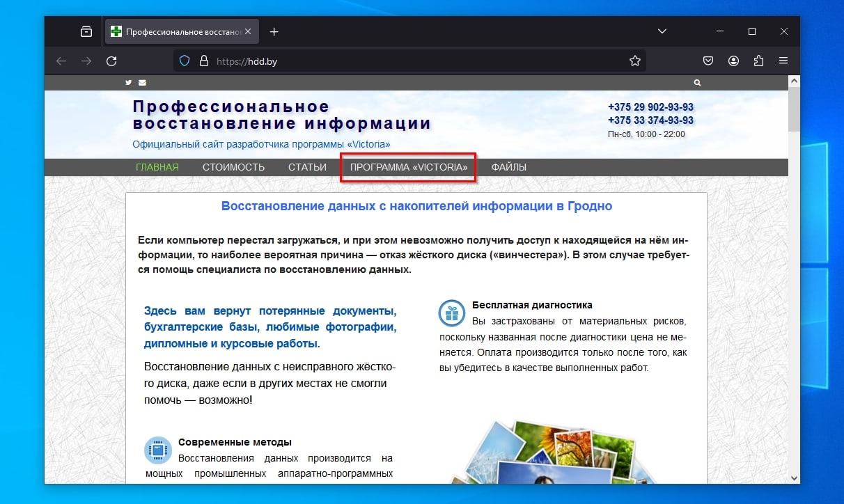This screenshot has width=844, height=504.
Task: Go forward to the next page
Action: click(86, 61)
